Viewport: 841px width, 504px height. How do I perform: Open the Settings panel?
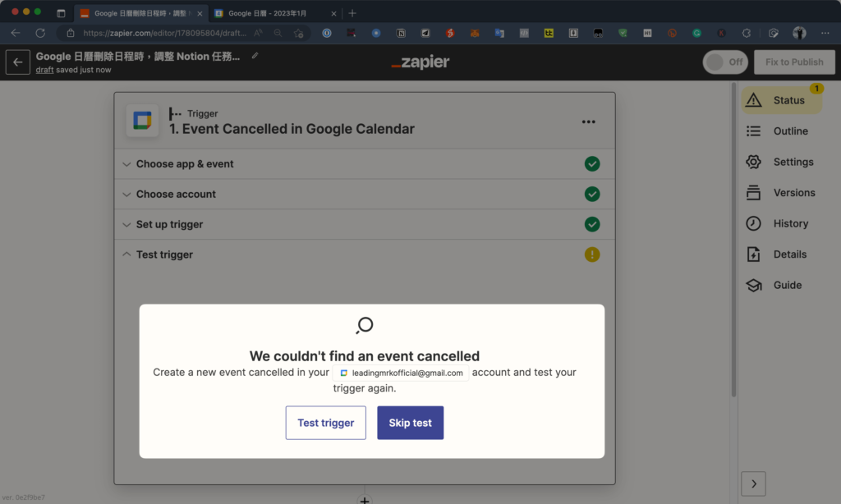782,162
